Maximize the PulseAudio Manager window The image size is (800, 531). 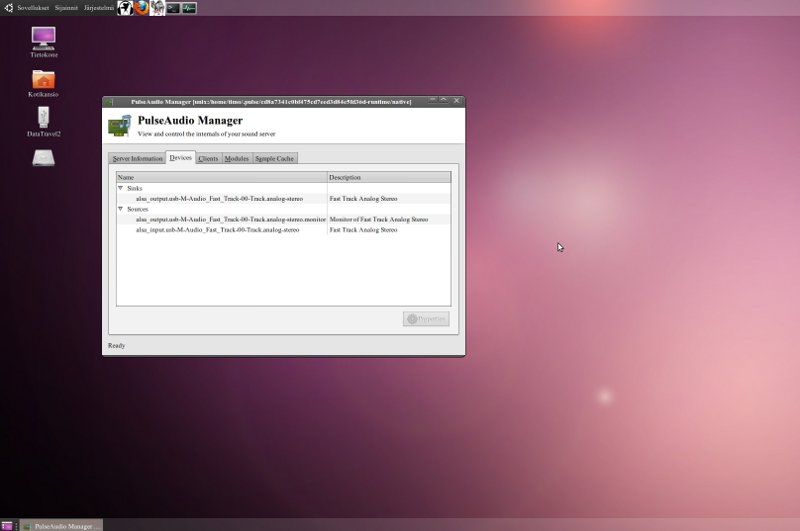[444, 100]
